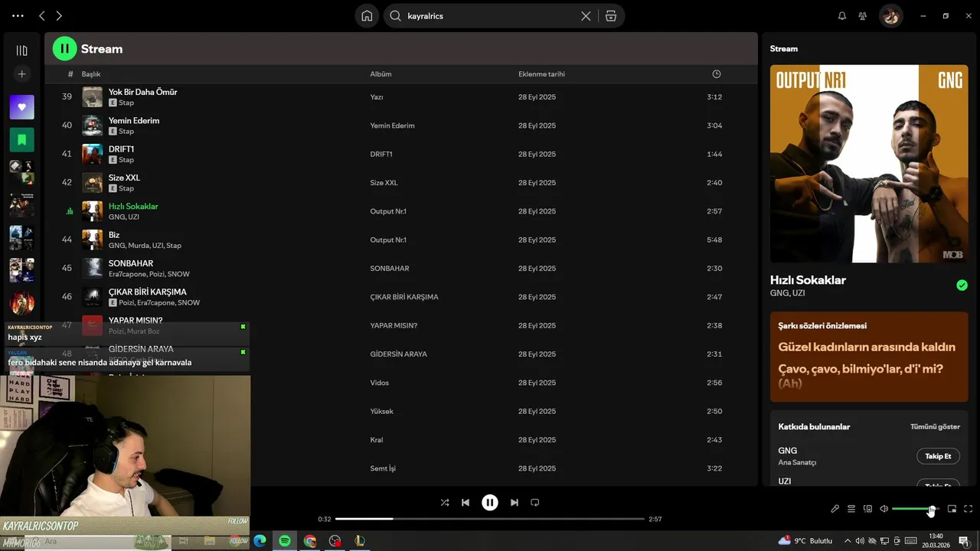
Task: Select the track Biz
Action: [114, 235]
